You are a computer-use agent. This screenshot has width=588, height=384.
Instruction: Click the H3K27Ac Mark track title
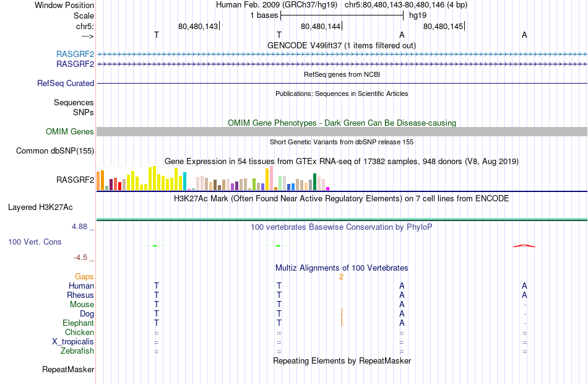point(341,199)
